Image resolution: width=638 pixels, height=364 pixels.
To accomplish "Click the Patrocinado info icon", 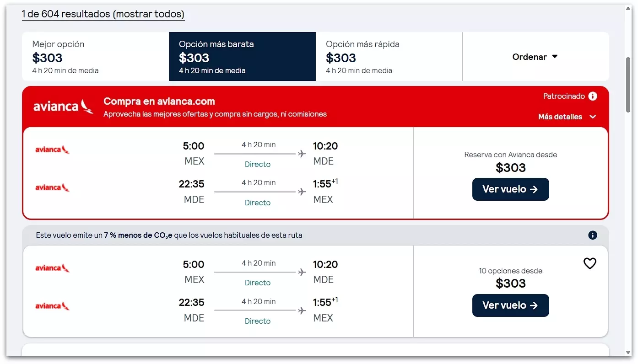I will coord(593,96).
